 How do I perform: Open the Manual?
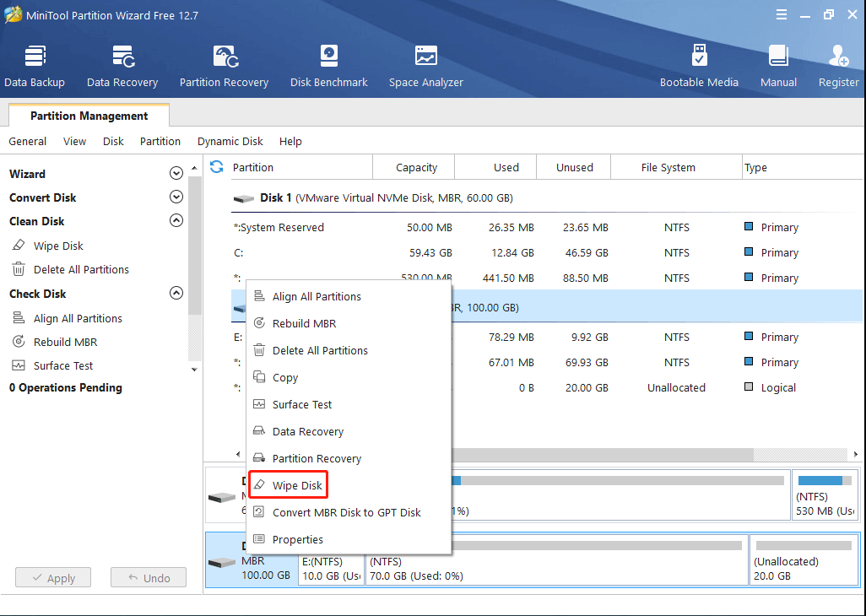778,66
